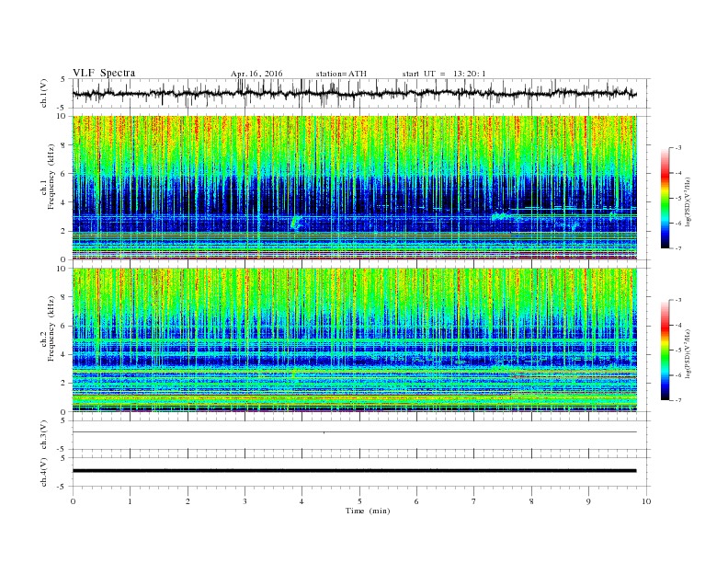Click the "-7" tick on lower colorbar
Image resolution: width=728 pixels, height=563 pixels.
point(678,400)
